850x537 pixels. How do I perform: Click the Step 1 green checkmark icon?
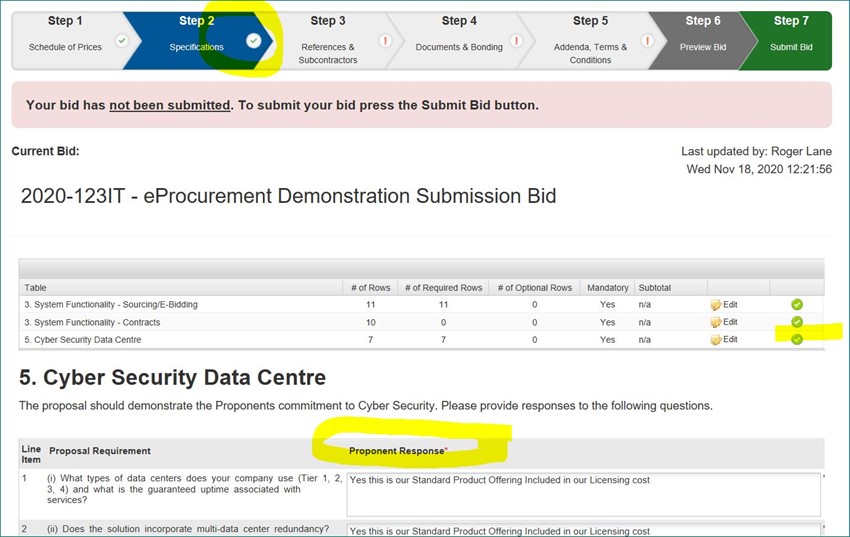(123, 41)
